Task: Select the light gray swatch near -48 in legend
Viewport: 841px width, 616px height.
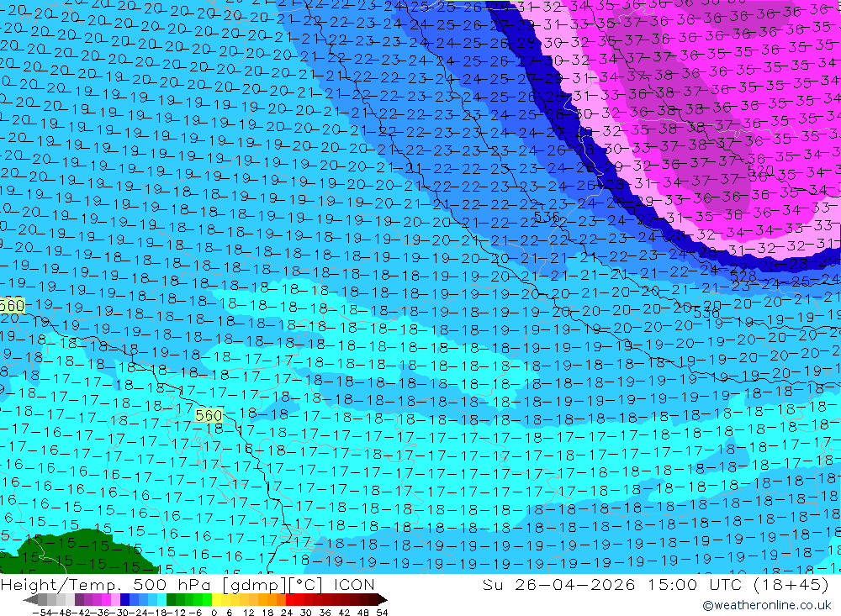Action: coord(61,599)
